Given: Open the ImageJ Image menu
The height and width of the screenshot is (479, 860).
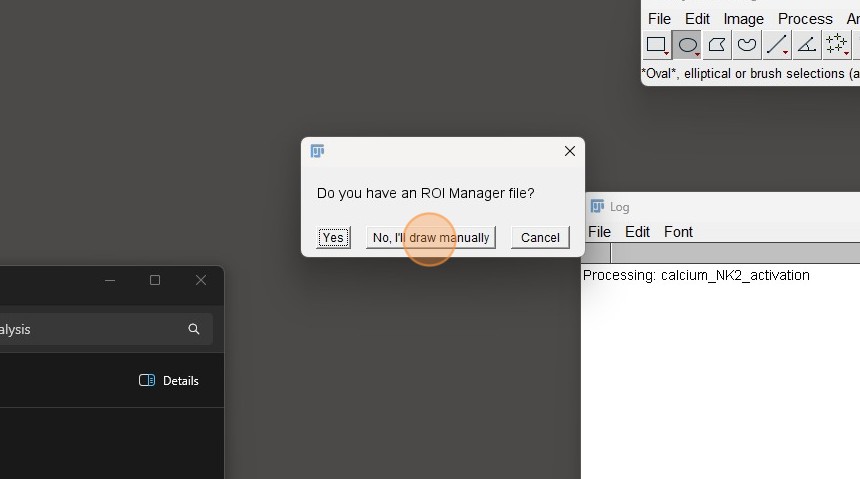Looking at the screenshot, I should pyautogui.click(x=743, y=19).
